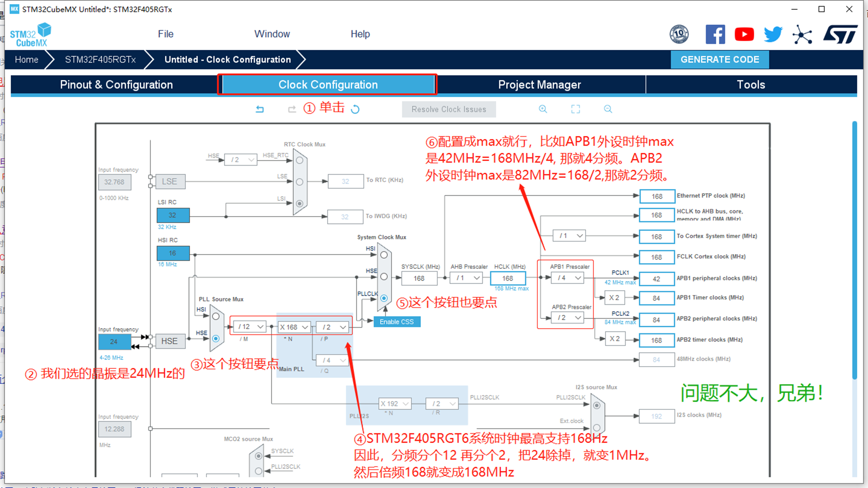This screenshot has width=868, height=488.
Task: Open the ST Twitter icon
Action: [x=773, y=34]
